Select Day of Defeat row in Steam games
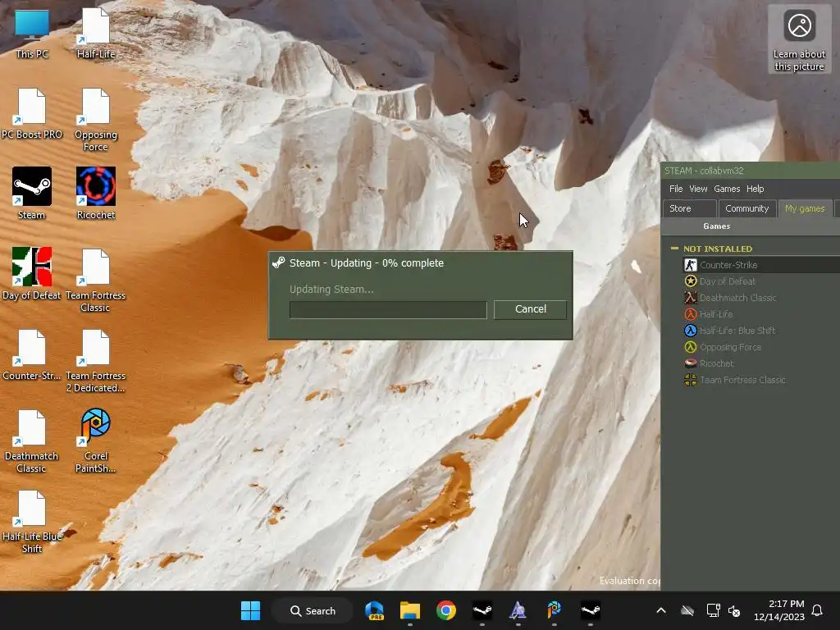 [x=762, y=281]
